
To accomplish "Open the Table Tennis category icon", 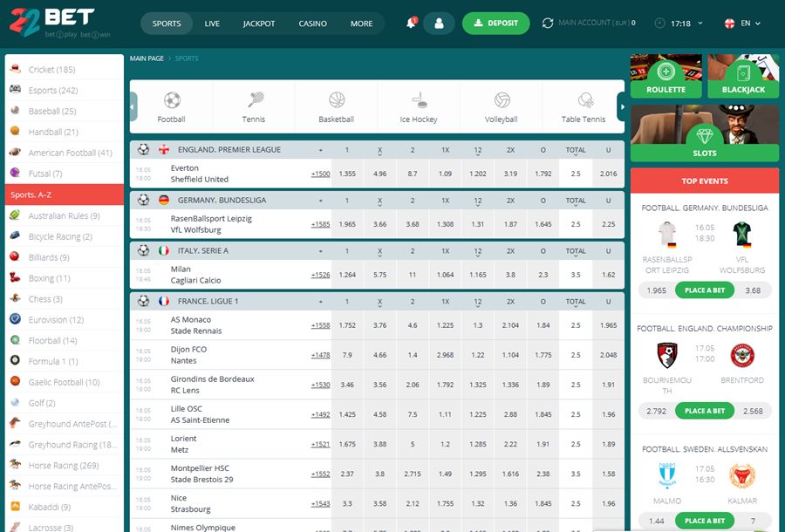I will point(584,100).
